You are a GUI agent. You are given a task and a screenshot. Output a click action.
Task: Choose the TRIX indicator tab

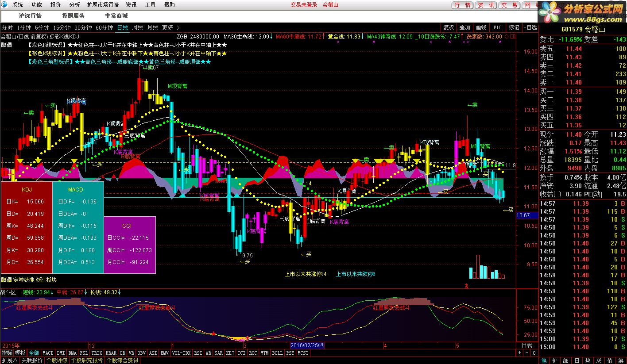(97, 353)
